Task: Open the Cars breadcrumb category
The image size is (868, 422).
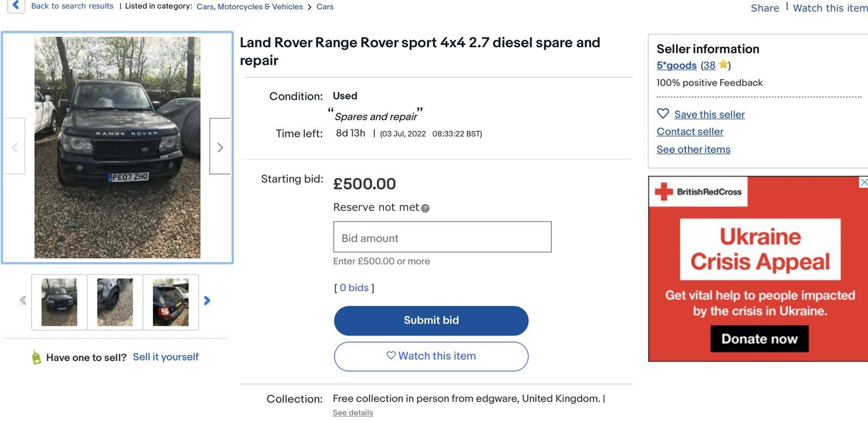Action: (x=325, y=7)
